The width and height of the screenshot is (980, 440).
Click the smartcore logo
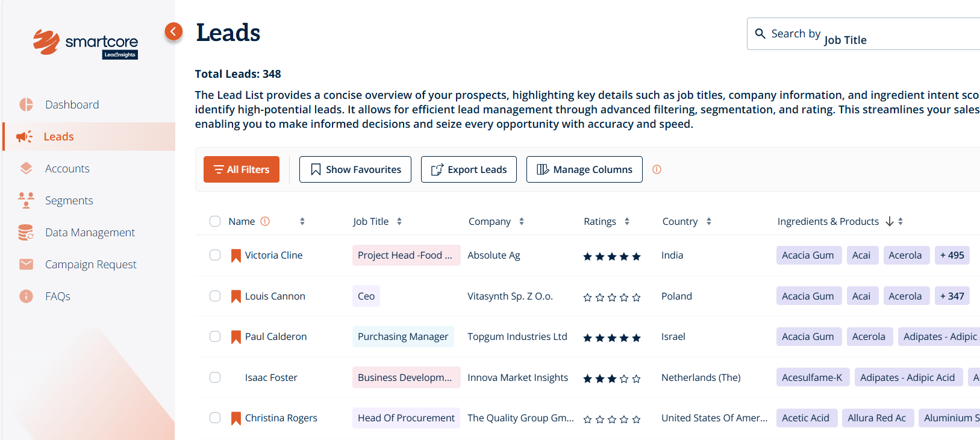86,44
